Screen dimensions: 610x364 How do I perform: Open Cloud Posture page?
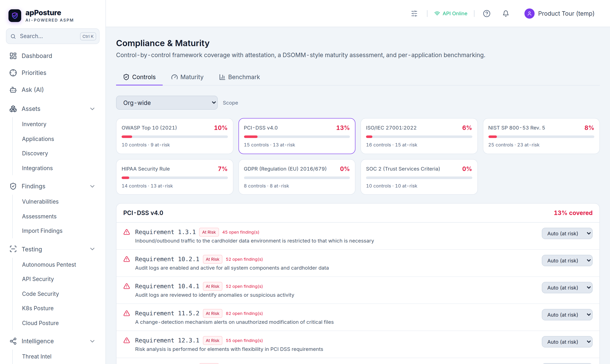[x=40, y=323]
